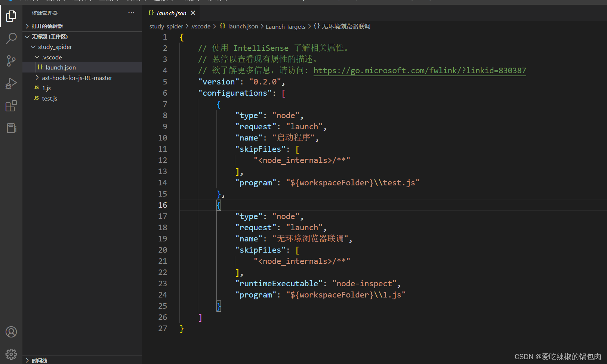Click line number 27 in the gutter

tap(163, 328)
